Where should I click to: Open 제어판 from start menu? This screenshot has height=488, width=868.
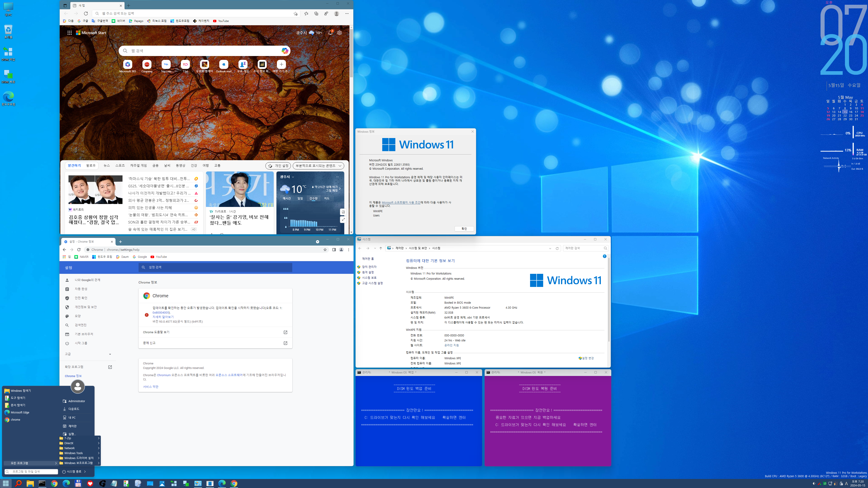pyautogui.click(x=72, y=426)
